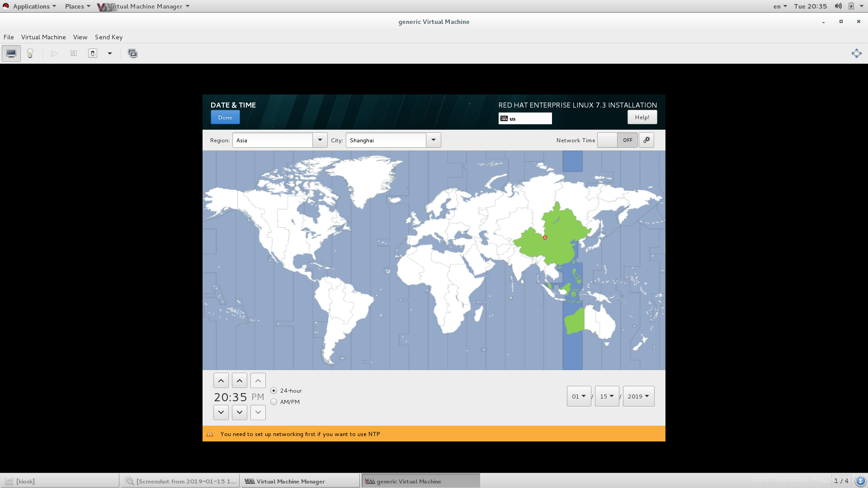This screenshot has width=868, height=488.
Task: Click the fullscreen toggle icon
Action: [857, 53]
